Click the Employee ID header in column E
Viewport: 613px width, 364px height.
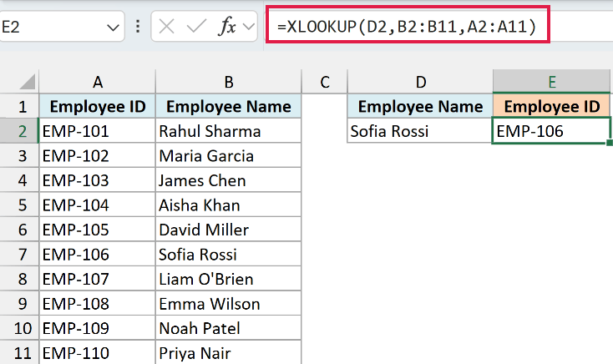552,106
